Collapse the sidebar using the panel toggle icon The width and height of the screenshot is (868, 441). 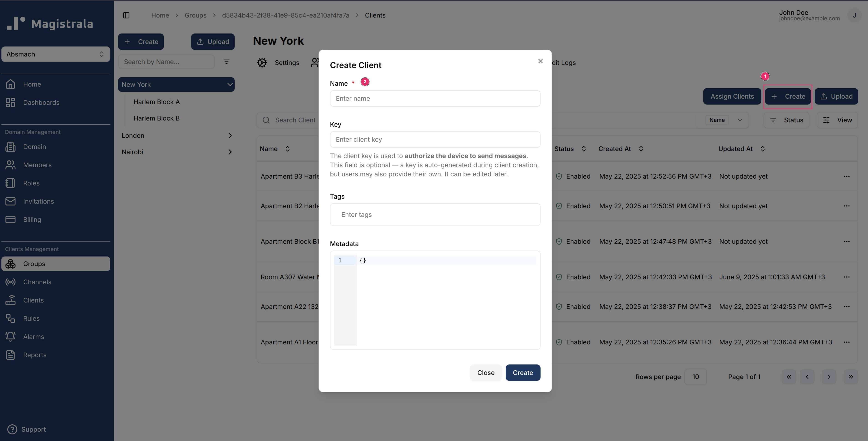pos(126,15)
